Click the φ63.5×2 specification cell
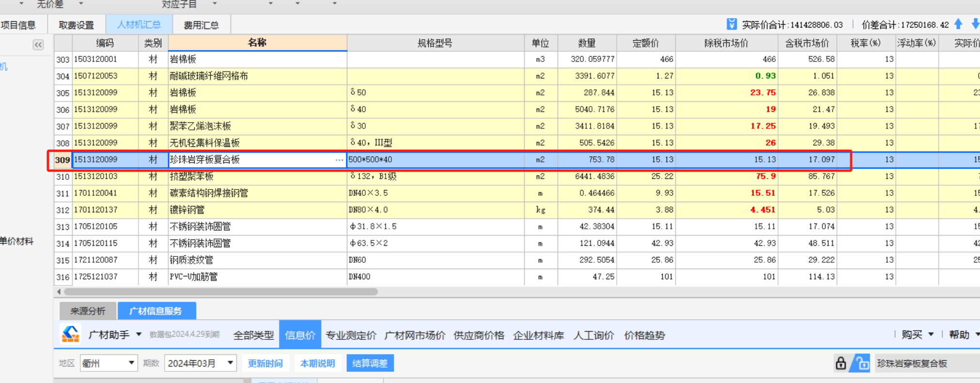This screenshot has height=383, width=980. tap(436, 243)
